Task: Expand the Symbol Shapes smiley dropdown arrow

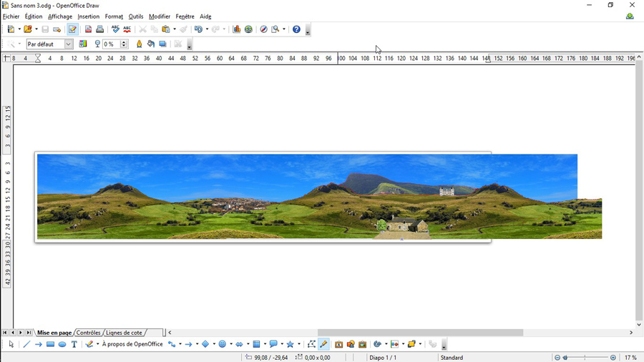Action: [x=232, y=344]
